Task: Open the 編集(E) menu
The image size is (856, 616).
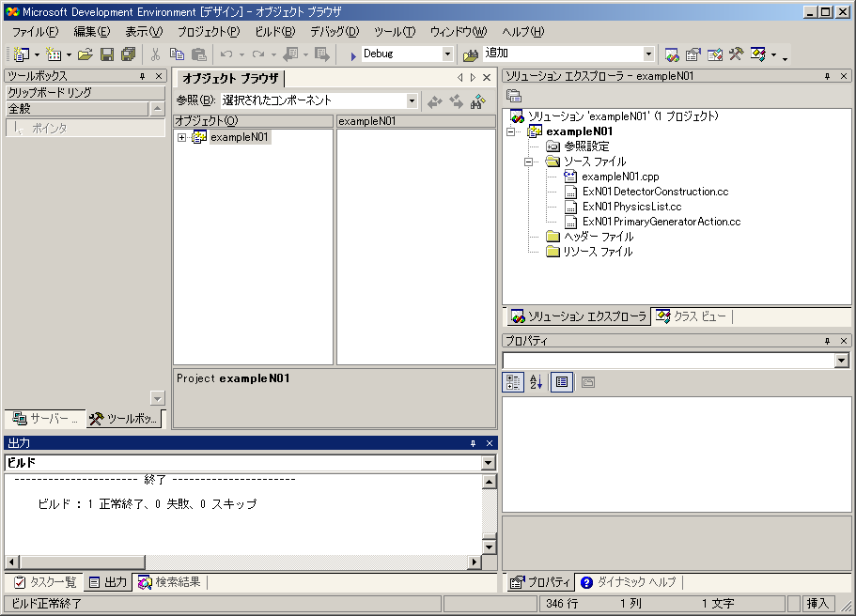Action: (x=92, y=32)
